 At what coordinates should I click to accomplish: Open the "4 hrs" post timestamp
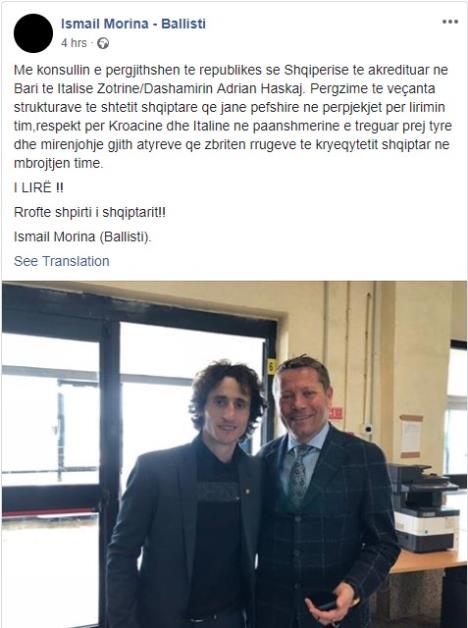tap(74, 43)
